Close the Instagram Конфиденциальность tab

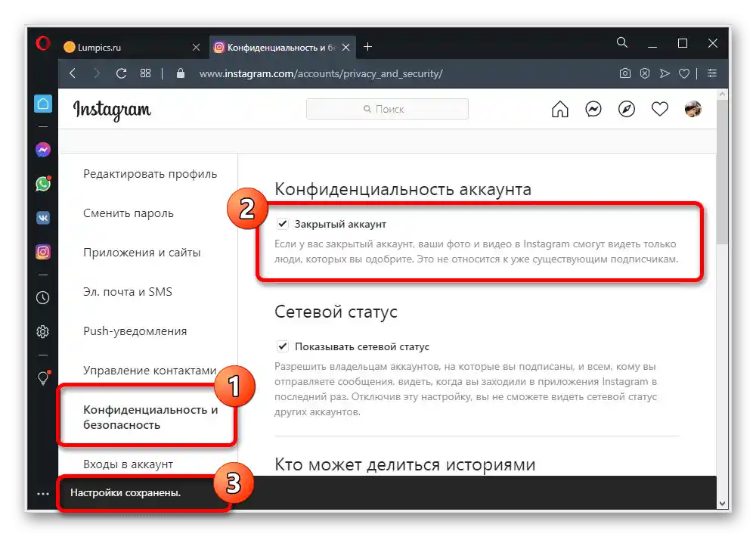[345, 48]
